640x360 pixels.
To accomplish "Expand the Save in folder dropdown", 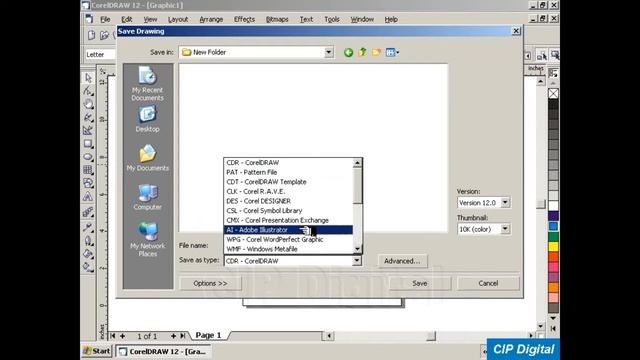I will [x=329, y=52].
